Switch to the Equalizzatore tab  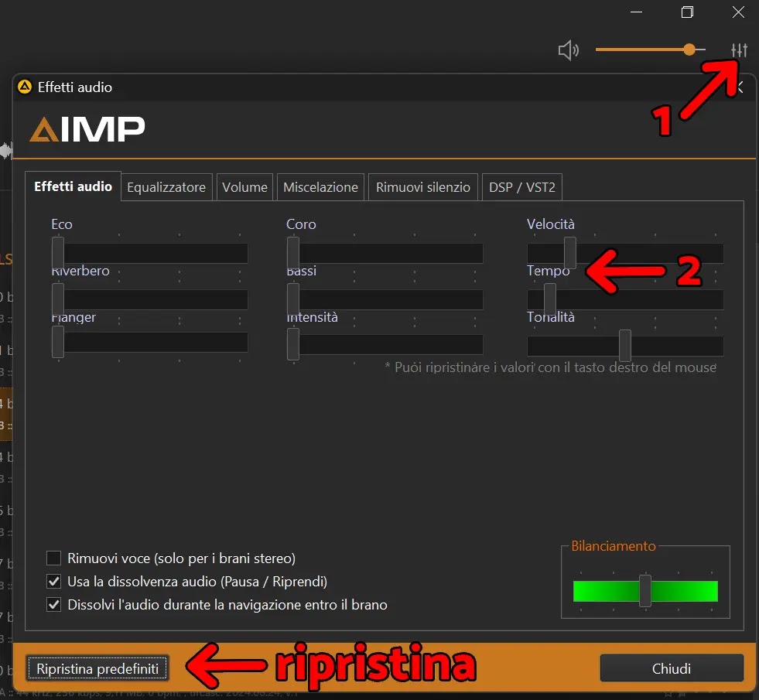coord(166,187)
